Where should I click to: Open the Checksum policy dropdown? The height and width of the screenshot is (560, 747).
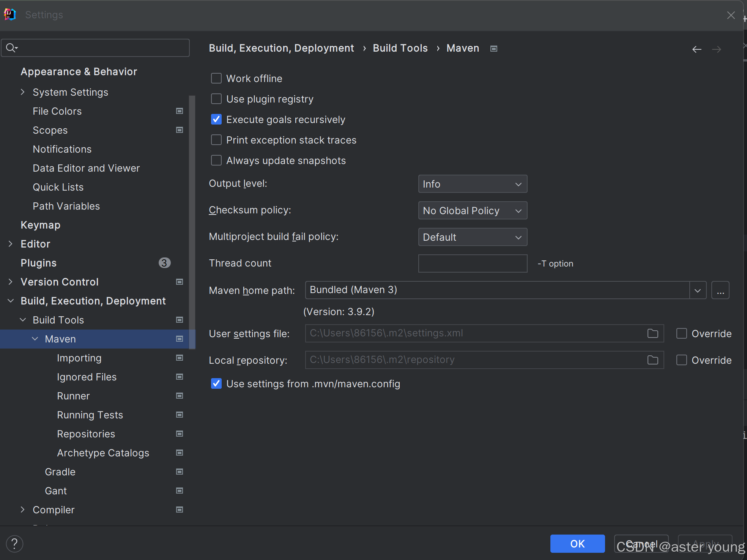click(472, 211)
